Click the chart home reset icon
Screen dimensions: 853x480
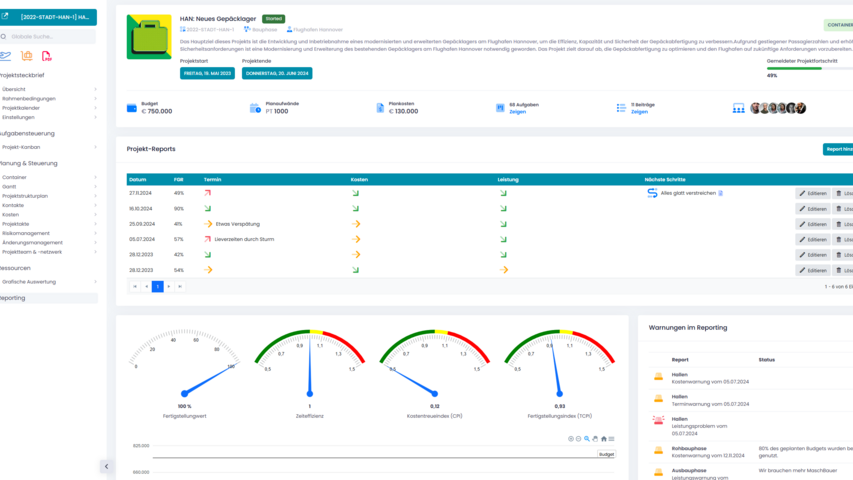pos(603,439)
